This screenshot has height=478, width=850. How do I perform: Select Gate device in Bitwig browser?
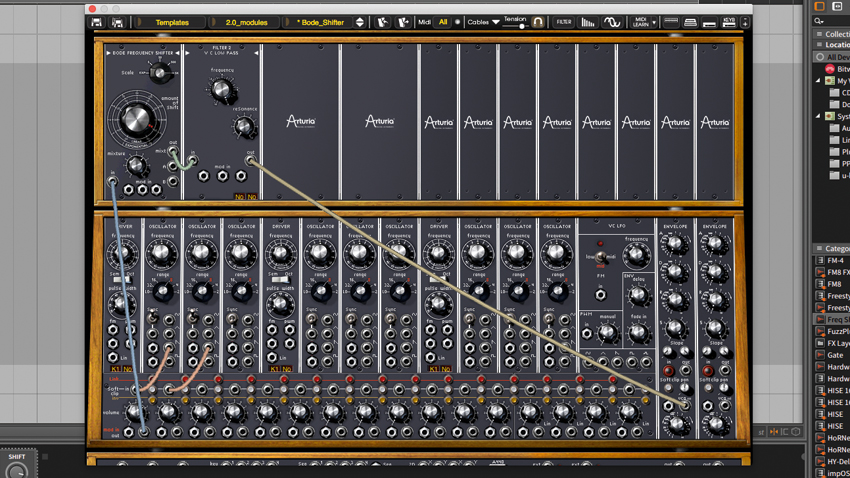pyautogui.click(x=832, y=355)
